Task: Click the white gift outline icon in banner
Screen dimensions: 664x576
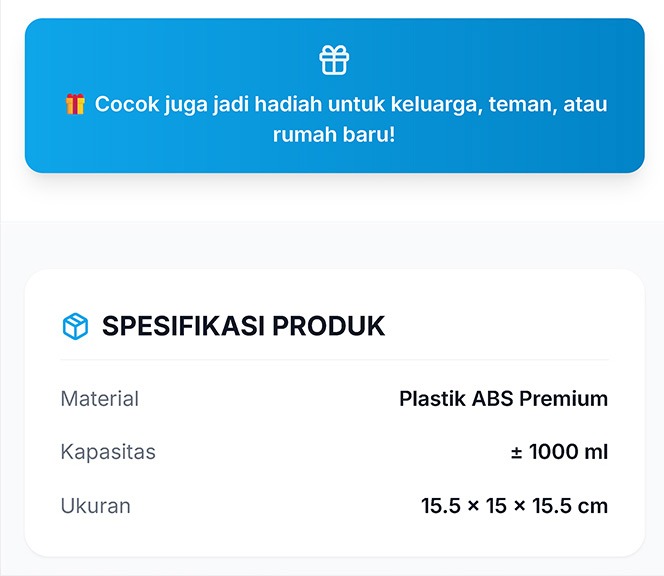Action: pyautogui.click(x=334, y=60)
